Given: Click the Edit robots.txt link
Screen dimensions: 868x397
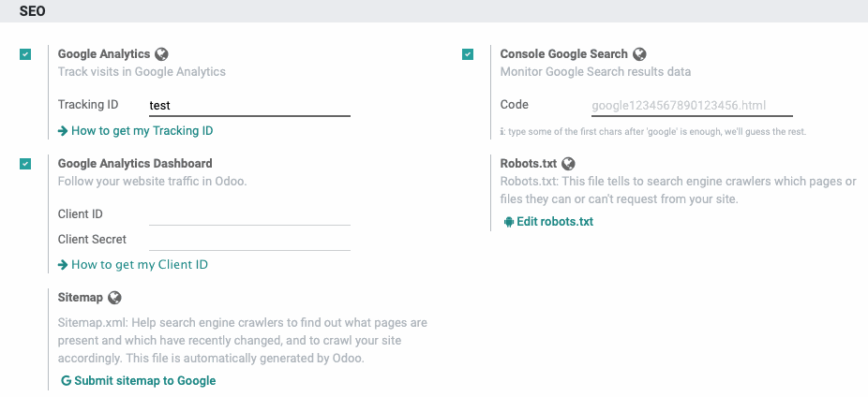Looking at the screenshot, I should click(548, 222).
